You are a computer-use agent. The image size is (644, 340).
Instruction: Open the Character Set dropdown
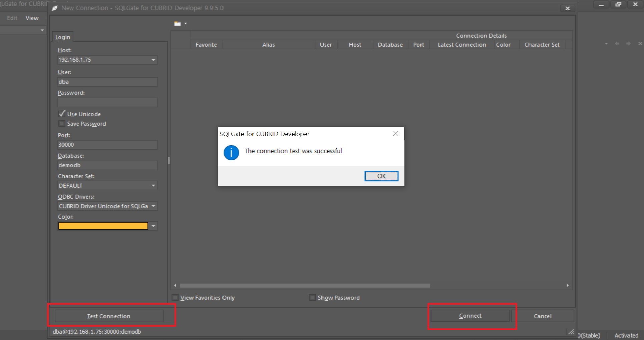pyautogui.click(x=153, y=186)
